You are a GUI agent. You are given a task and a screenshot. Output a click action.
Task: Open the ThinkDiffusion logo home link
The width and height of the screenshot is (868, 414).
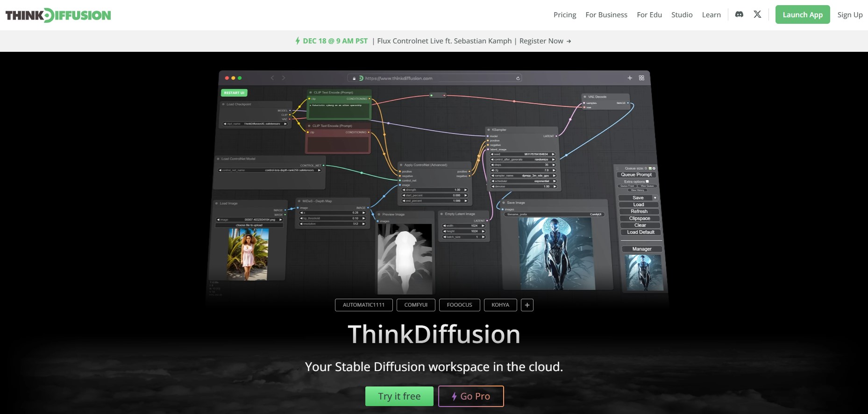tap(58, 15)
